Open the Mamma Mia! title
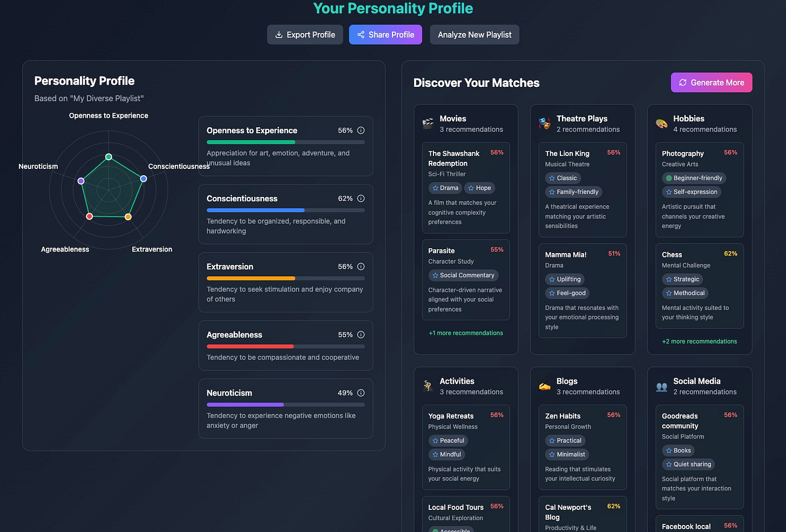 click(566, 255)
